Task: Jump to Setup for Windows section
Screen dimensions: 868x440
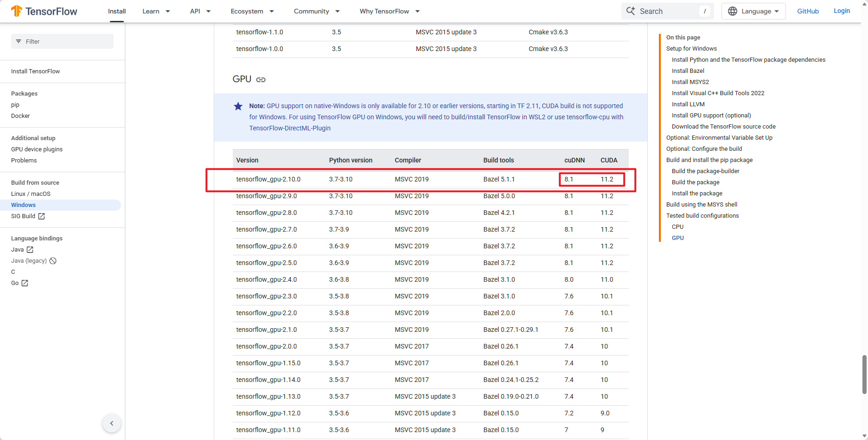Action: (691, 49)
